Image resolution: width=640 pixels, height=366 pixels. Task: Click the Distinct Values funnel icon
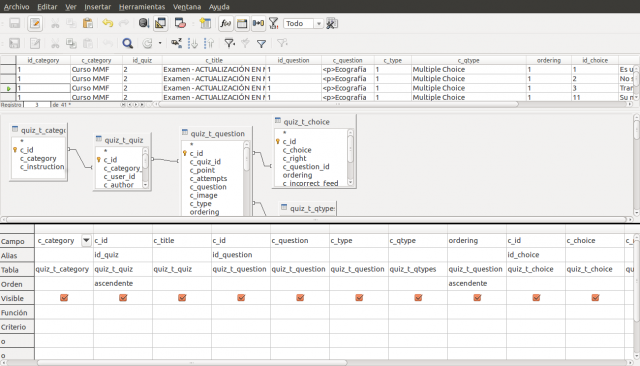pyautogui.click(x=273, y=24)
